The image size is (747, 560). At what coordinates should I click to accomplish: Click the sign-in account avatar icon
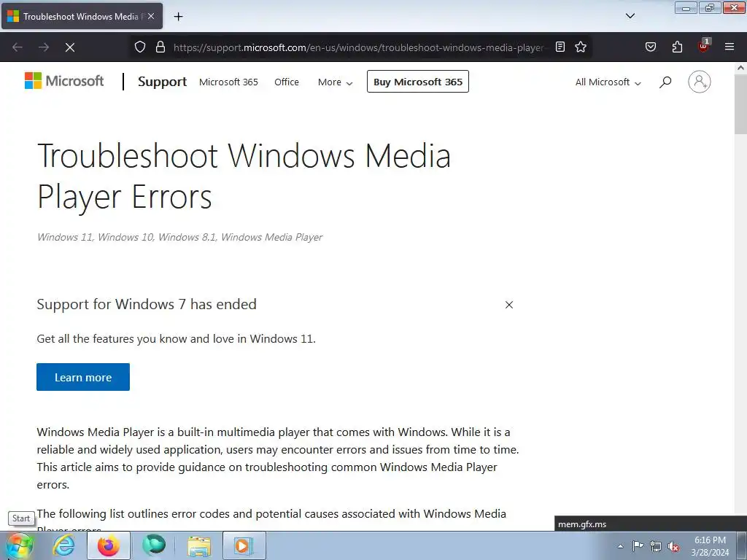pyautogui.click(x=699, y=82)
